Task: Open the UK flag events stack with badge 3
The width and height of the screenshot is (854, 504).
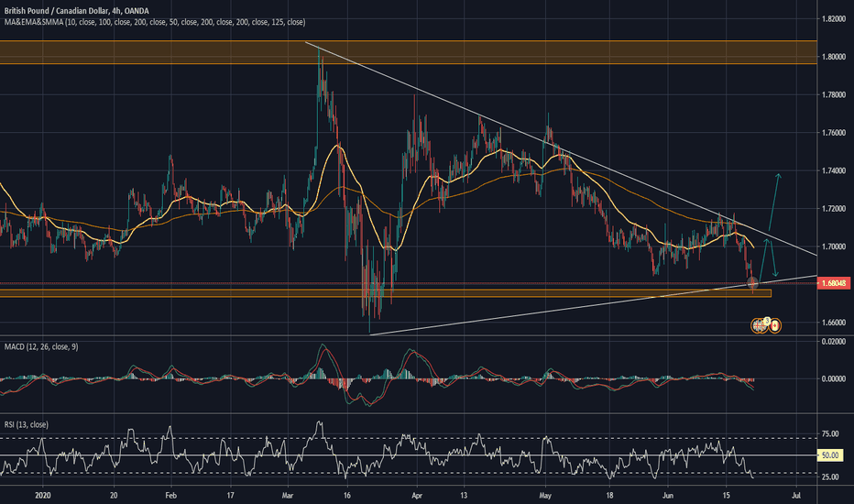Action: pos(759,326)
